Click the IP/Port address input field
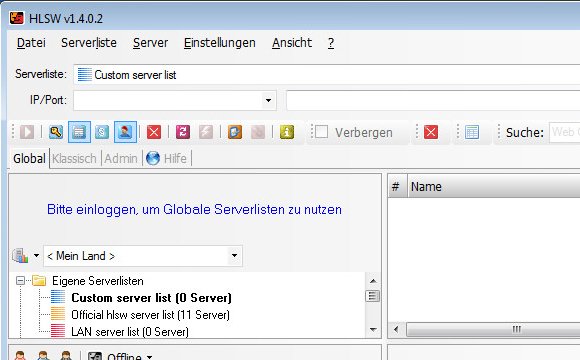The image size is (580, 360). 167,100
